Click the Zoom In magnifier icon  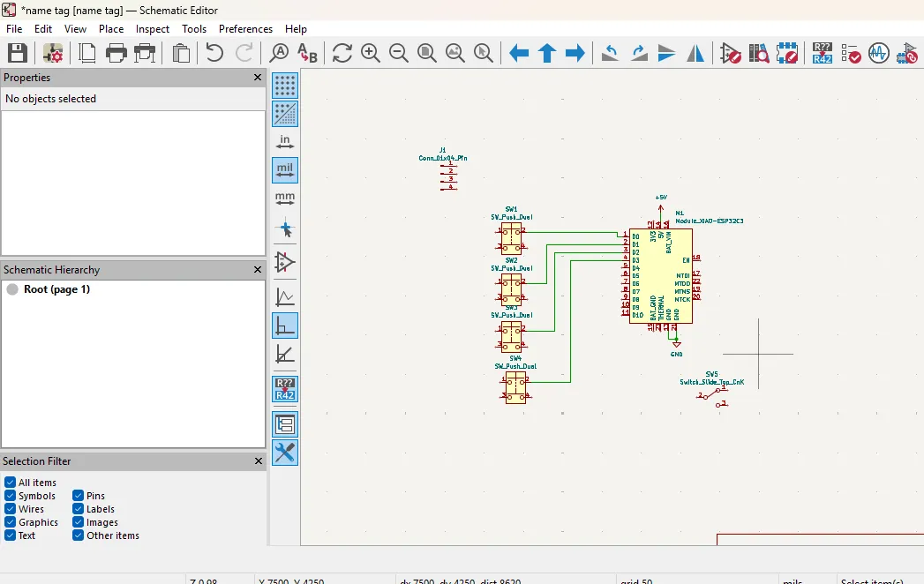click(x=371, y=53)
